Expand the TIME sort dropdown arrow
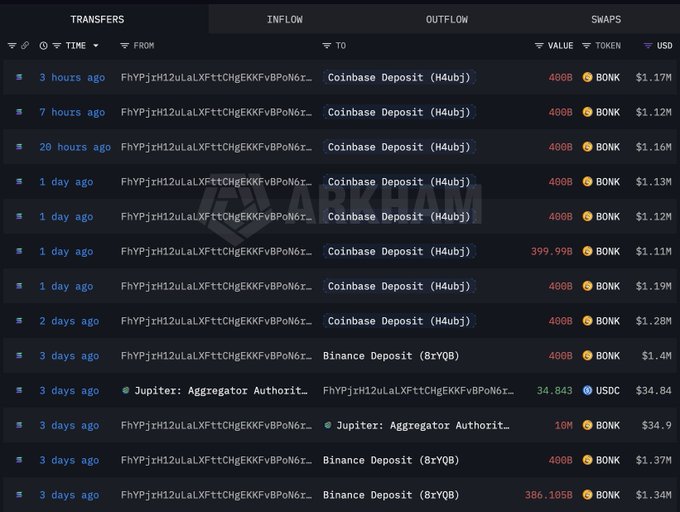Viewport: 680px width, 512px height. coord(96,46)
